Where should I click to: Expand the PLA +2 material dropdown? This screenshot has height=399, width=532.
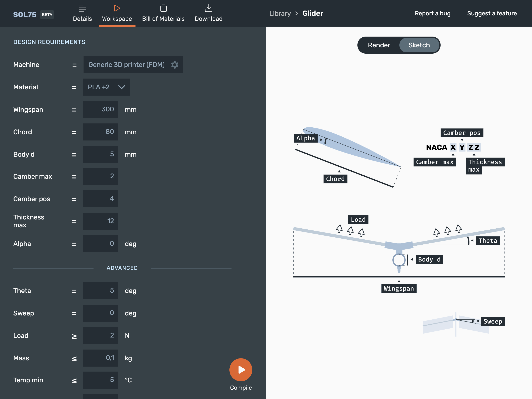click(106, 87)
